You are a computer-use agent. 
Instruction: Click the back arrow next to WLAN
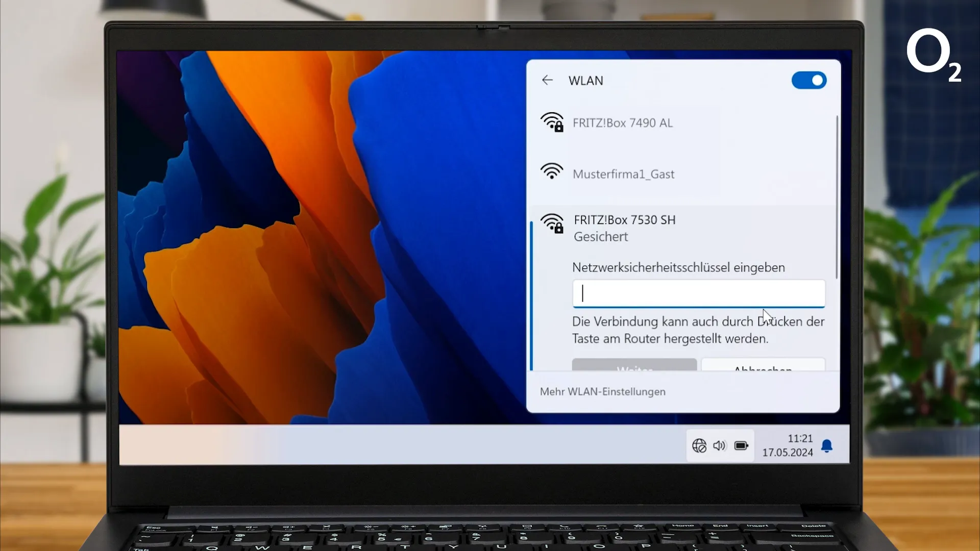547,80
